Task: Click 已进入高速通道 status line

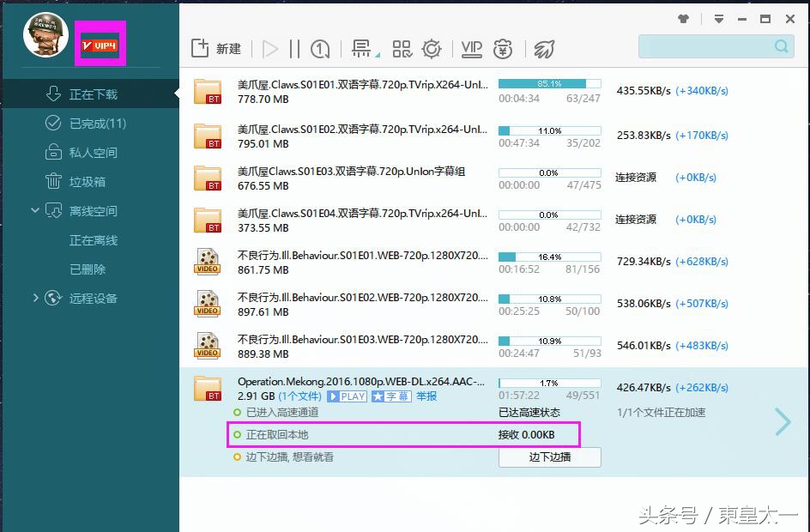Action: click(275, 412)
